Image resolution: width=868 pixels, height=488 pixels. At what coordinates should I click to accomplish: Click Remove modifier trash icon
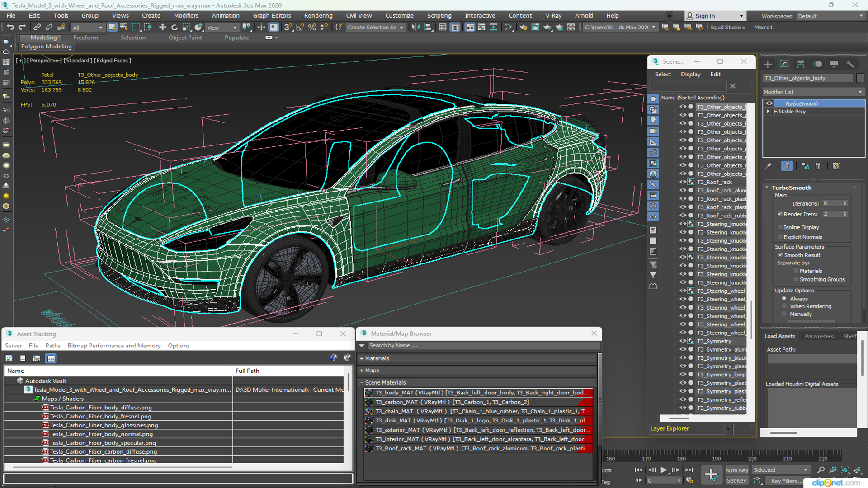818,166
